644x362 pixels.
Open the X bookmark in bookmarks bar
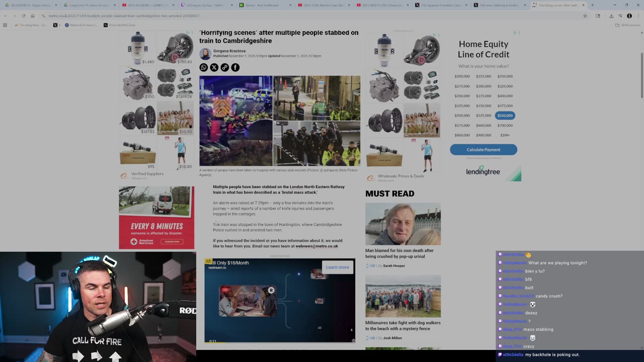57,25
